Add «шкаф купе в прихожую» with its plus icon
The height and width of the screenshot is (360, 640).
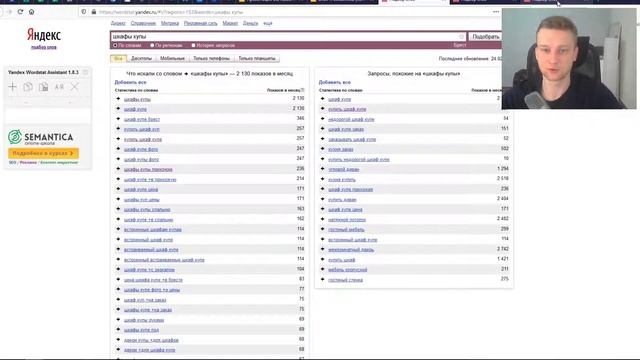click(118, 179)
